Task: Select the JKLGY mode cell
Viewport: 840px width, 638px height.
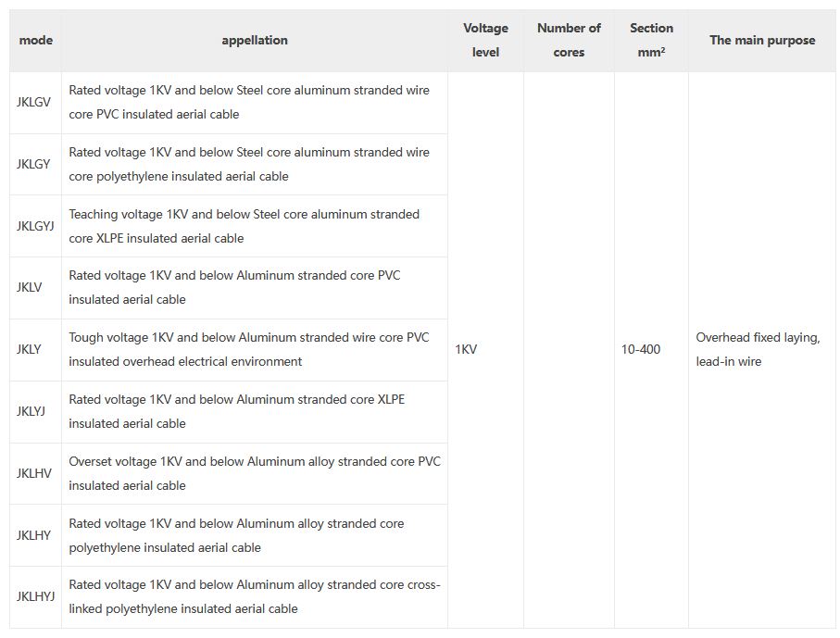Action: (x=33, y=165)
